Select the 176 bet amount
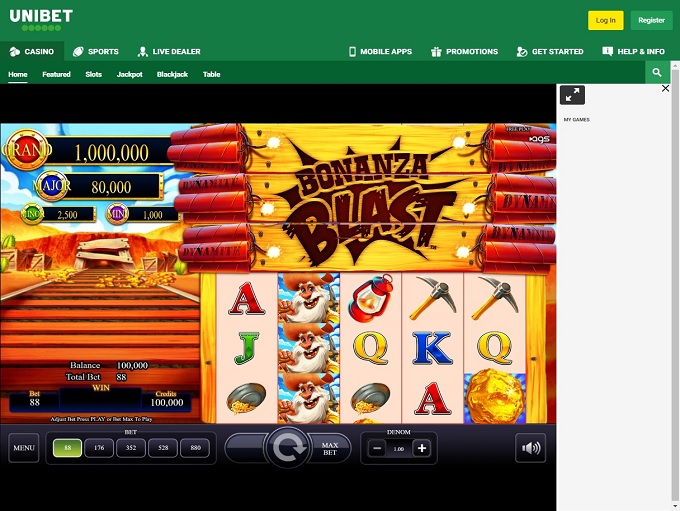The height and width of the screenshot is (511, 680). [x=99, y=448]
